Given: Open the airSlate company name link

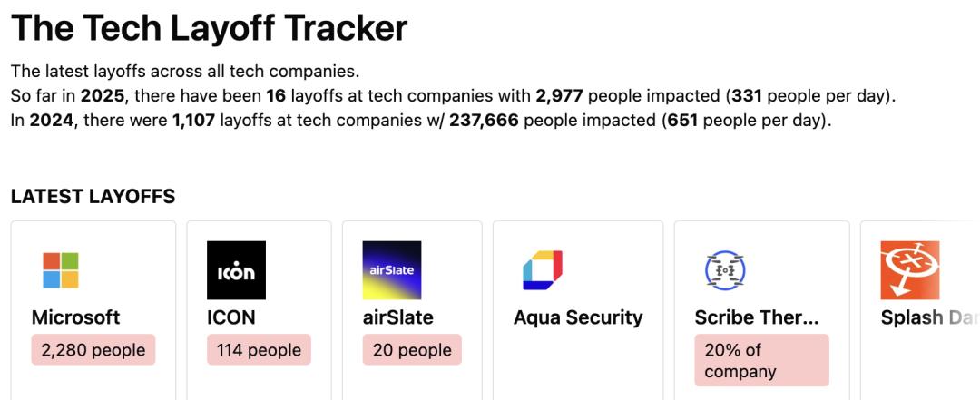Looking at the screenshot, I should [398, 317].
